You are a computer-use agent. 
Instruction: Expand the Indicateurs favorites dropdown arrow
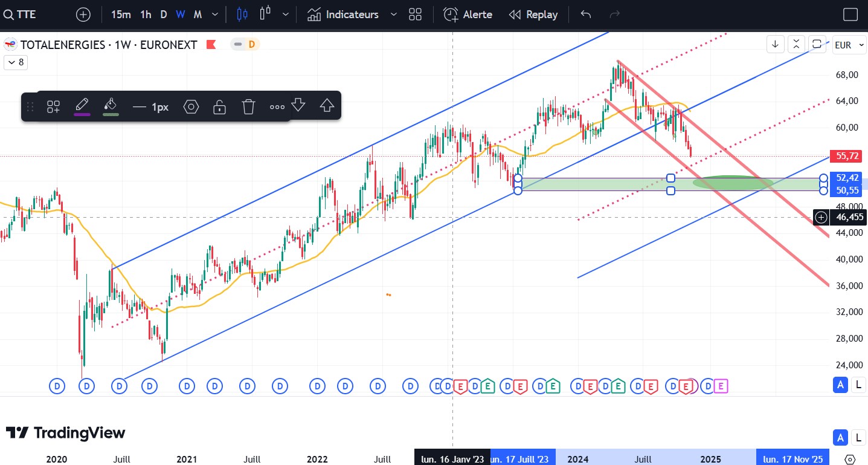point(394,15)
